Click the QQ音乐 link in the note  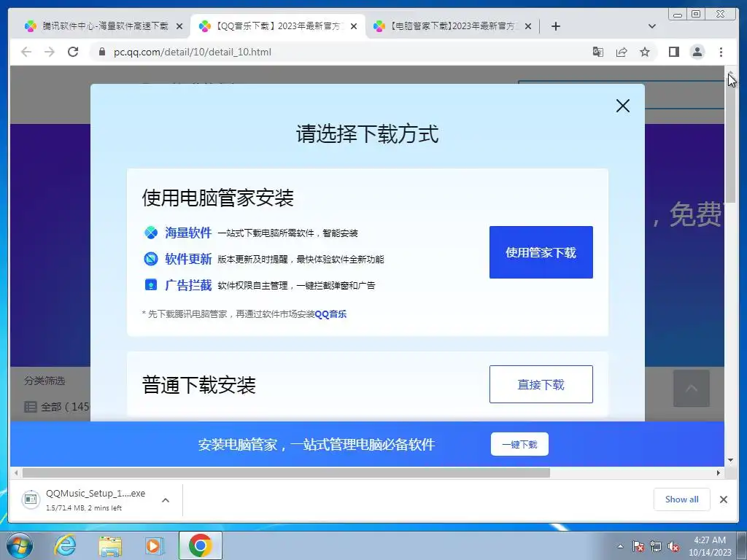pos(330,314)
